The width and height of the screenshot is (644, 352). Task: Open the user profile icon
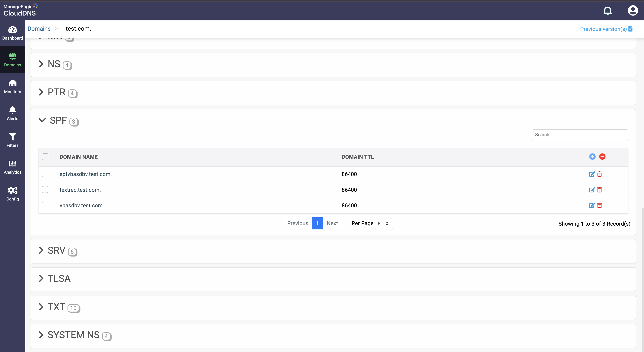632,10
